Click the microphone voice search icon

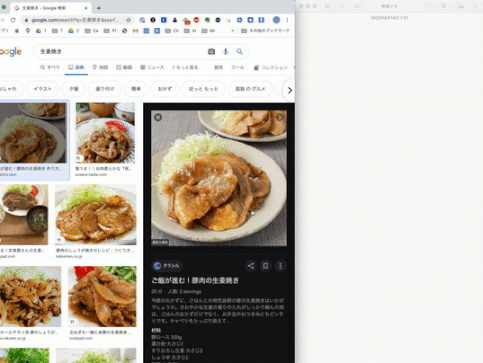(x=226, y=52)
